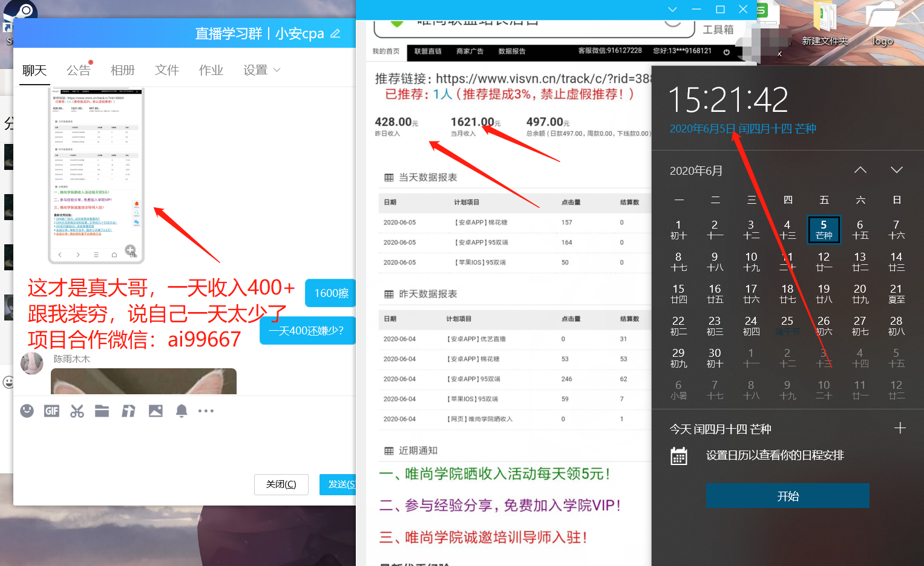Click the 497.00 总余额 amount
This screenshot has width=924, height=566.
(x=548, y=122)
